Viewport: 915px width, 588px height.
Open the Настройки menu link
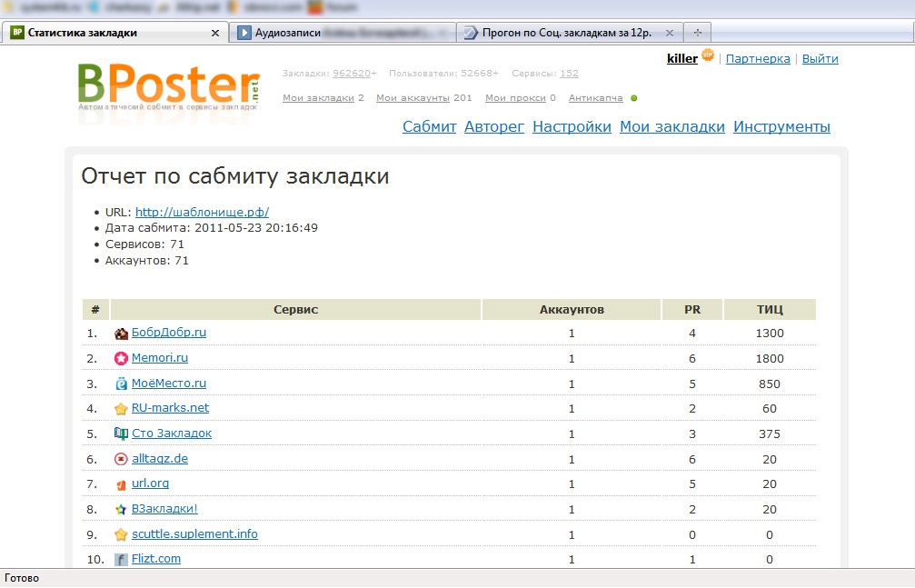[572, 126]
